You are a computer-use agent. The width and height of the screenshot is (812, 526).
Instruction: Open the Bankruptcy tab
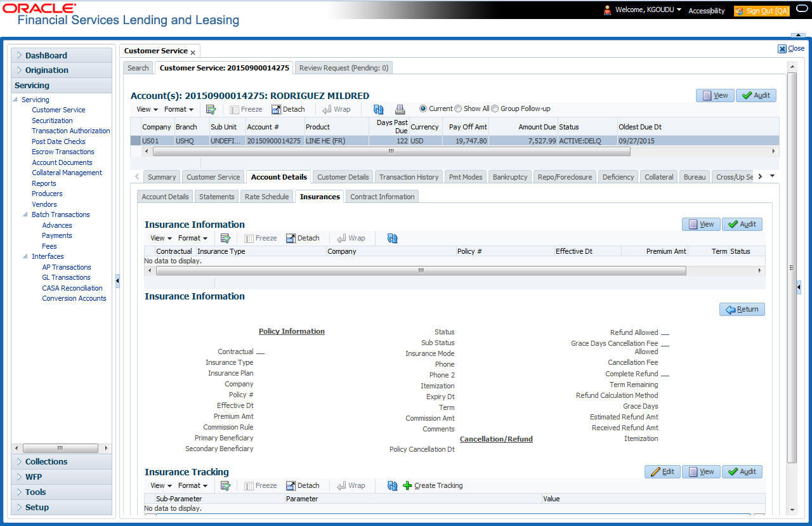coord(510,177)
